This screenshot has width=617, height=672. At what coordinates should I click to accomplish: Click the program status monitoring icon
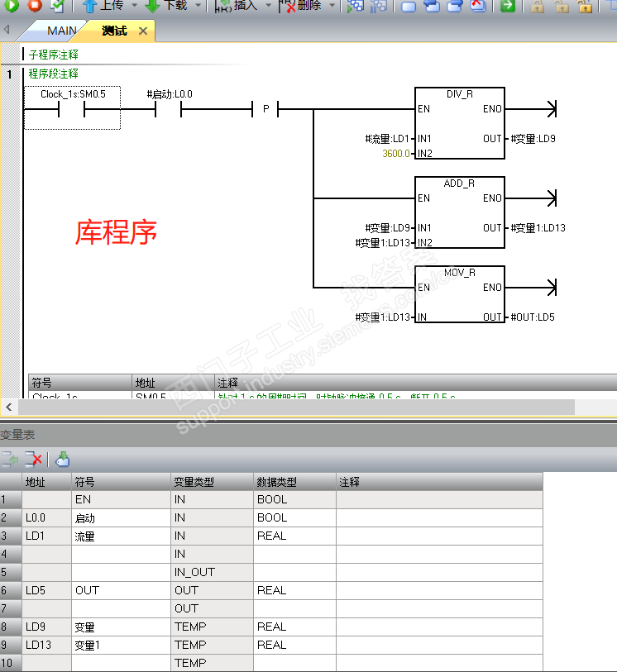(356, 5)
